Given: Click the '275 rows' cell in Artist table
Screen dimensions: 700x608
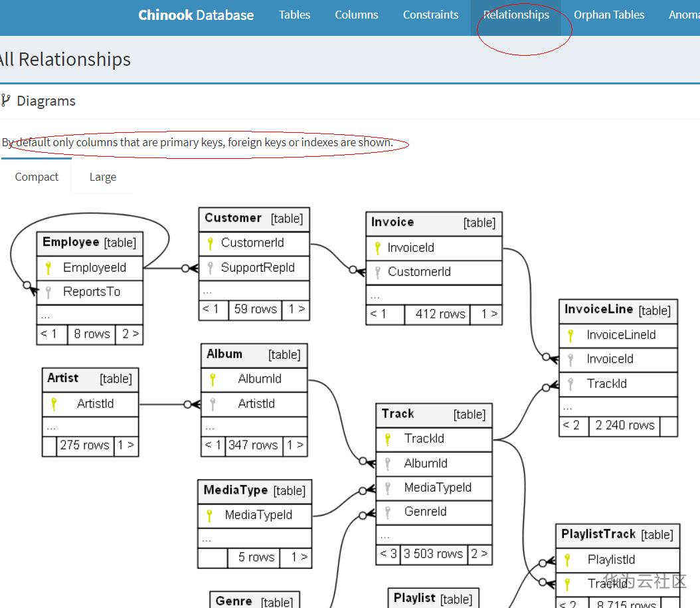Looking at the screenshot, I should coord(85,445).
